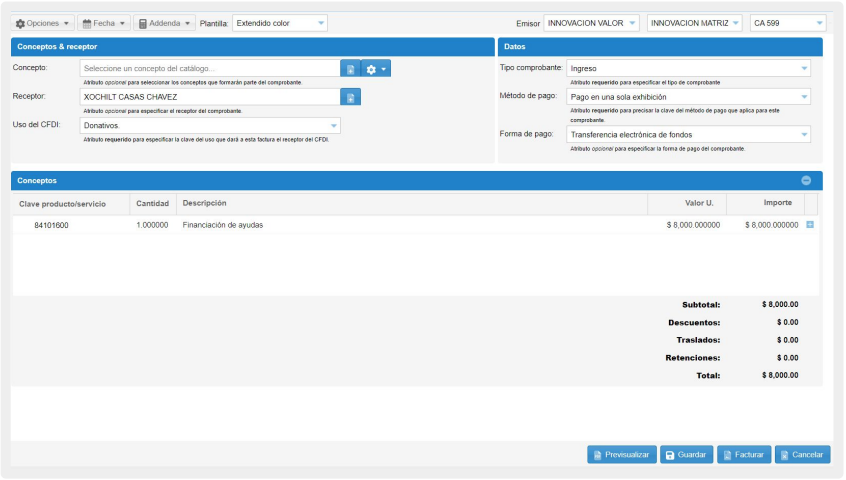Open the Opciones gear menu
Screen dimensions: 846x480
(42, 23)
